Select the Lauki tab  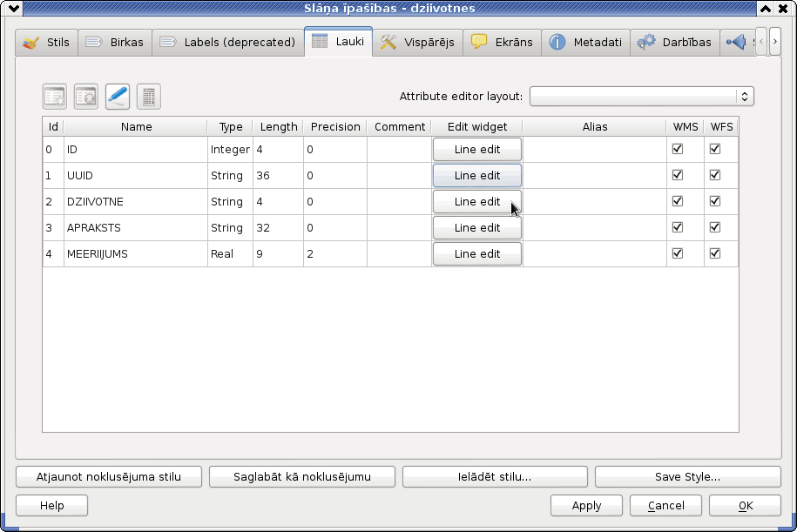pyautogui.click(x=339, y=41)
